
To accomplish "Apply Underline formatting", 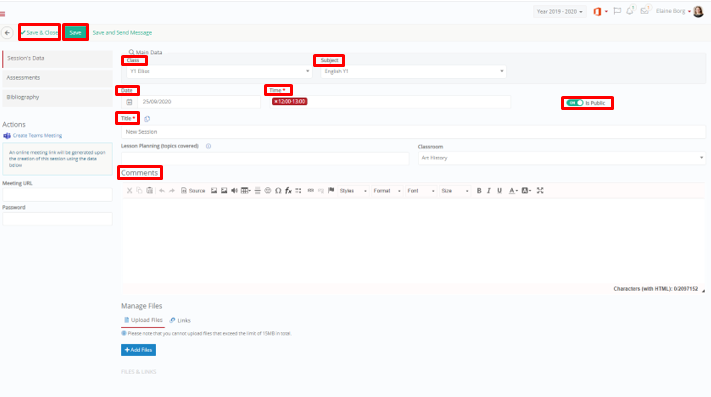I will [x=499, y=191].
